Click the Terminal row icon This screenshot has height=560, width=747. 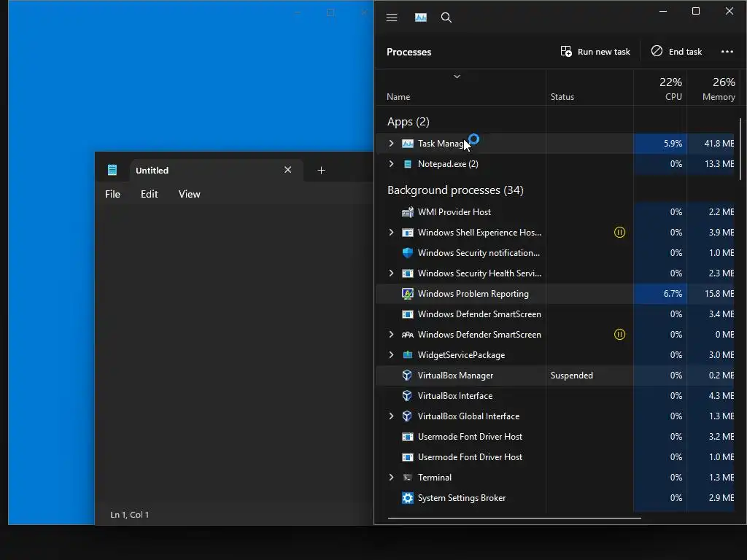407,477
